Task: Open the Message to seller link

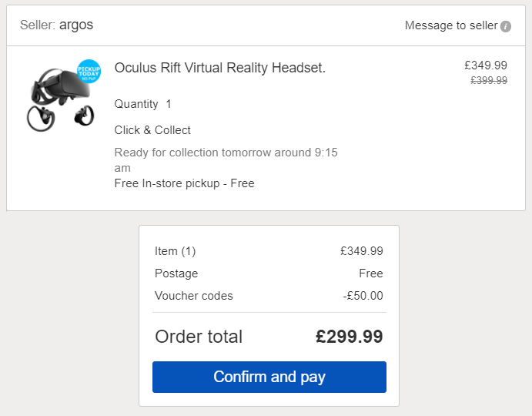Action: pos(451,25)
